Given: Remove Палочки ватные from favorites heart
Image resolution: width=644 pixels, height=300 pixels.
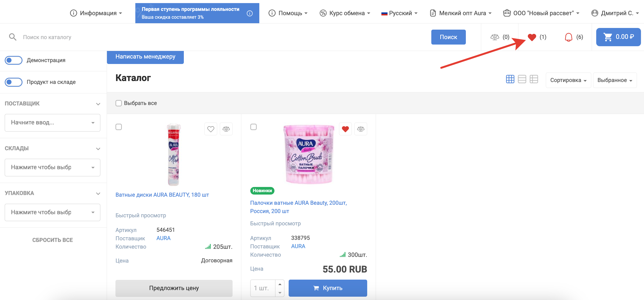Looking at the screenshot, I should pyautogui.click(x=345, y=129).
